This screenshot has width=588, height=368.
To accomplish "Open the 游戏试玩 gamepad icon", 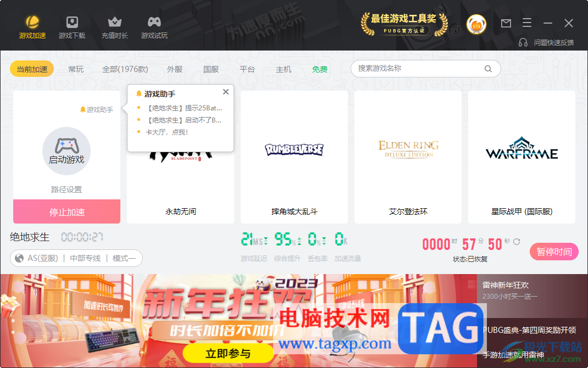I will [x=154, y=22].
